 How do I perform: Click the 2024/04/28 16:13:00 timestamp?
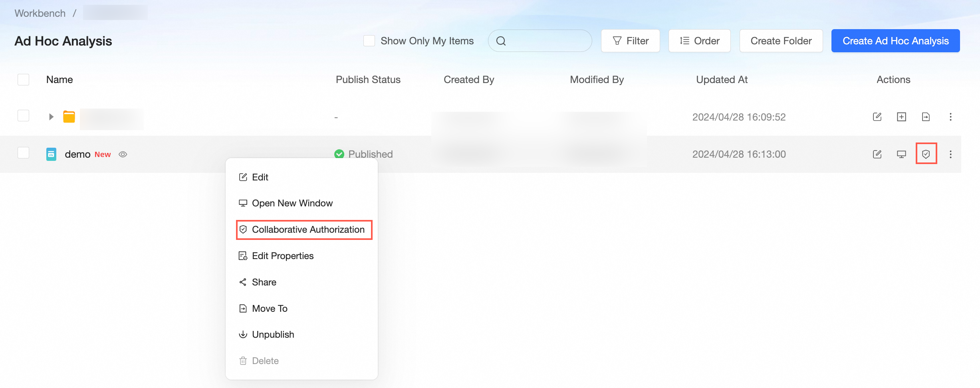739,154
